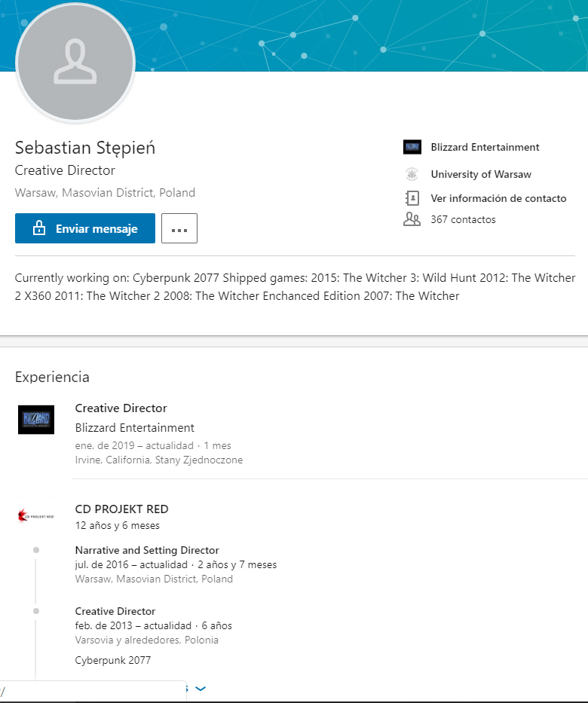Click the University of Warsaw crest icon
Screen dimensions: 588x703
[412, 174]
